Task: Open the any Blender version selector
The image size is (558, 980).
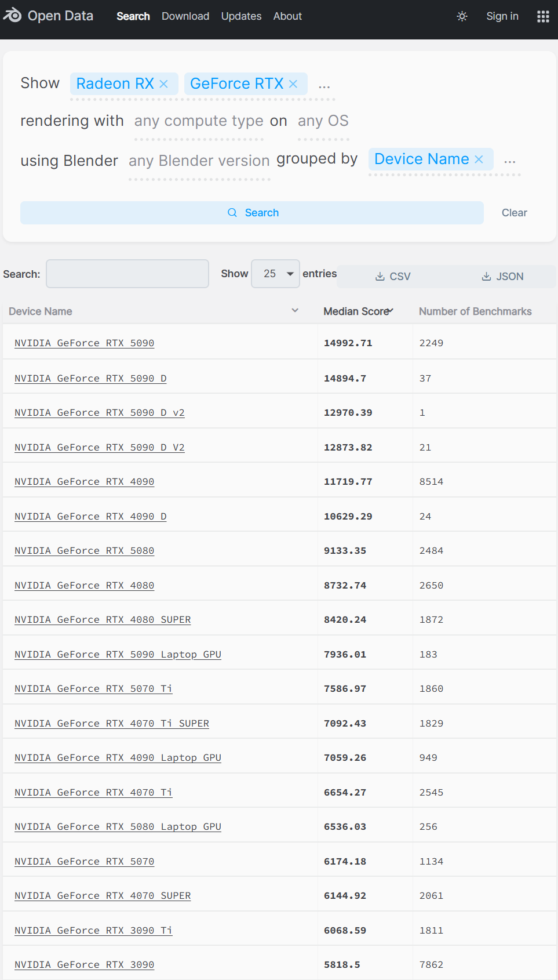Action: [x=199, y=161]
